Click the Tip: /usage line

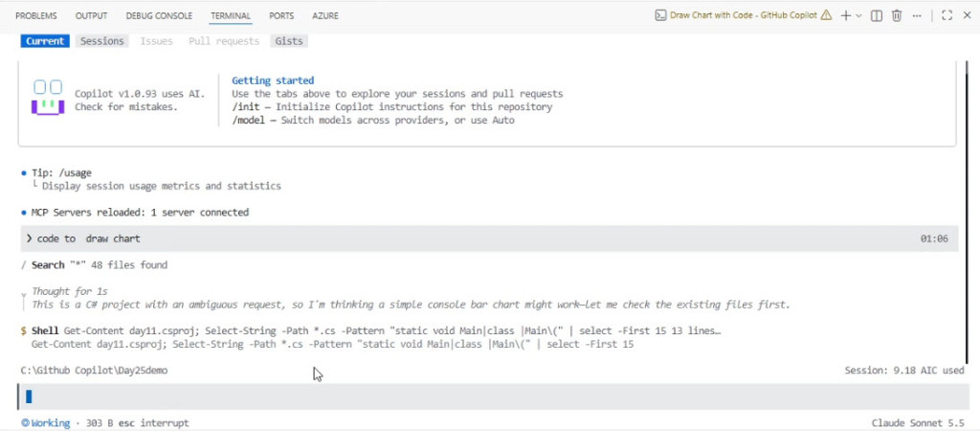61,173
